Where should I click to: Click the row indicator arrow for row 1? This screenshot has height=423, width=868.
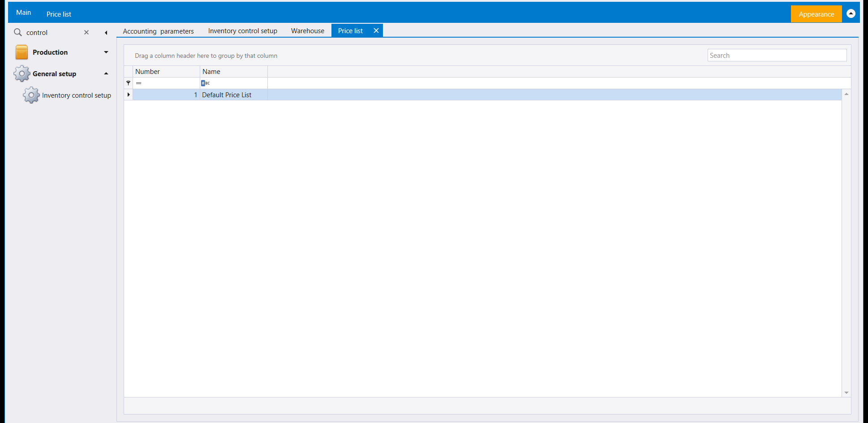click(129, 95)
